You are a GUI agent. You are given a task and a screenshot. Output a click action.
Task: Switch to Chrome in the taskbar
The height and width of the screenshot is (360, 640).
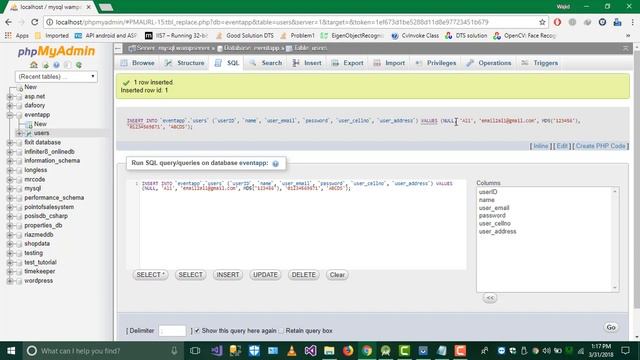tap(367, 351)
